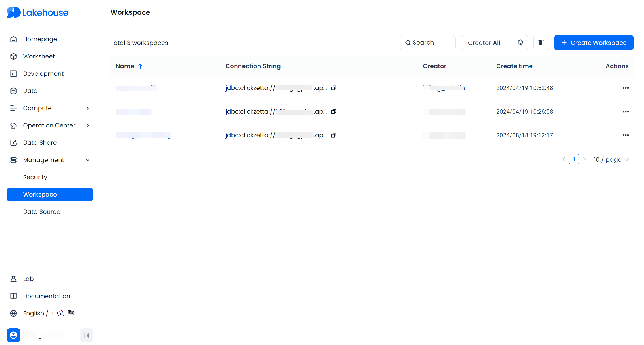Copy the third row connection string
Viewport: 644px width, 345px height.
click(333, 135)
